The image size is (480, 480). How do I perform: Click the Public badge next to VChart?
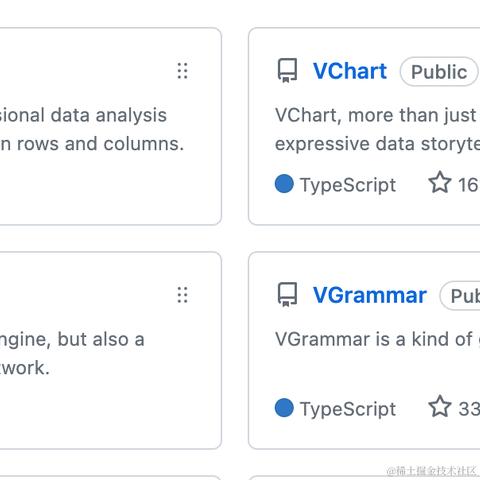click(439, 71)
